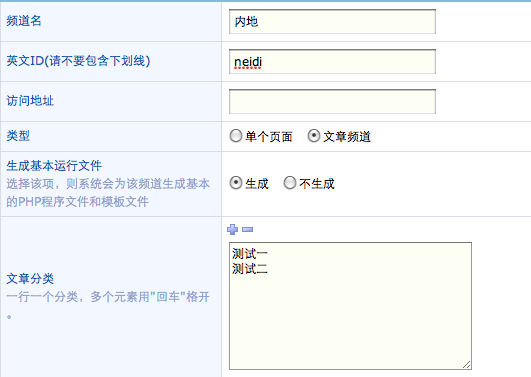Click the 英文ID field containing neidi

pyautogui.click(x=332, y=62)
